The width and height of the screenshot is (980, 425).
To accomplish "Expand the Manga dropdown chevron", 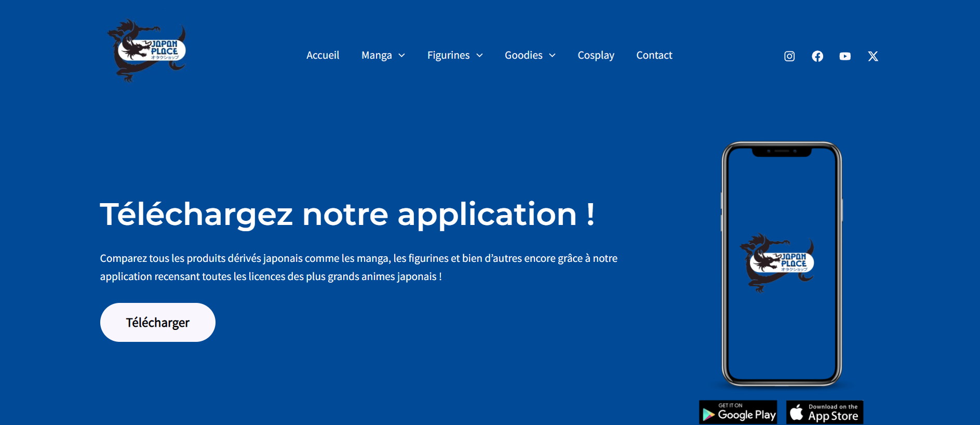I will (x=401, y=56).
